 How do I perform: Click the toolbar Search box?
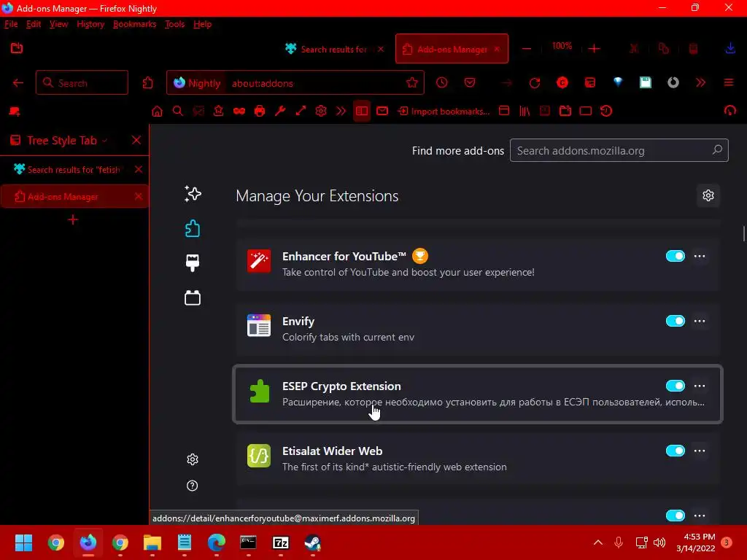point(82,83)
